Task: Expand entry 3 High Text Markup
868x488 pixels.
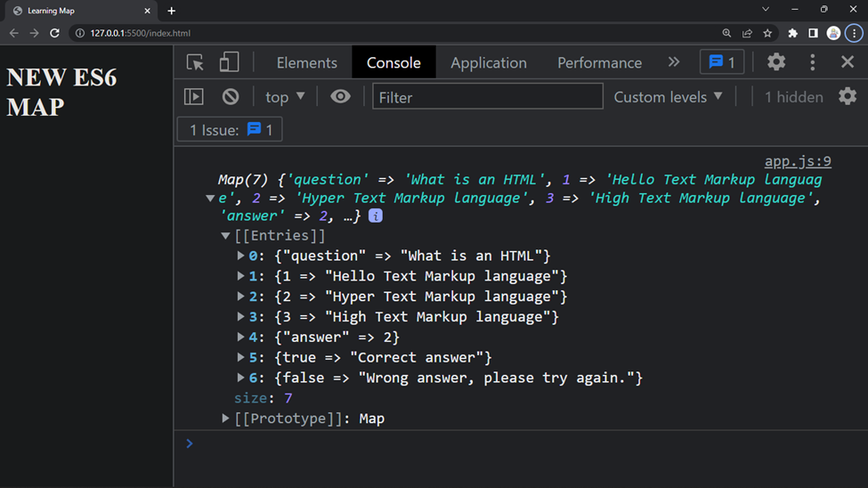Action: coord(240,317)
